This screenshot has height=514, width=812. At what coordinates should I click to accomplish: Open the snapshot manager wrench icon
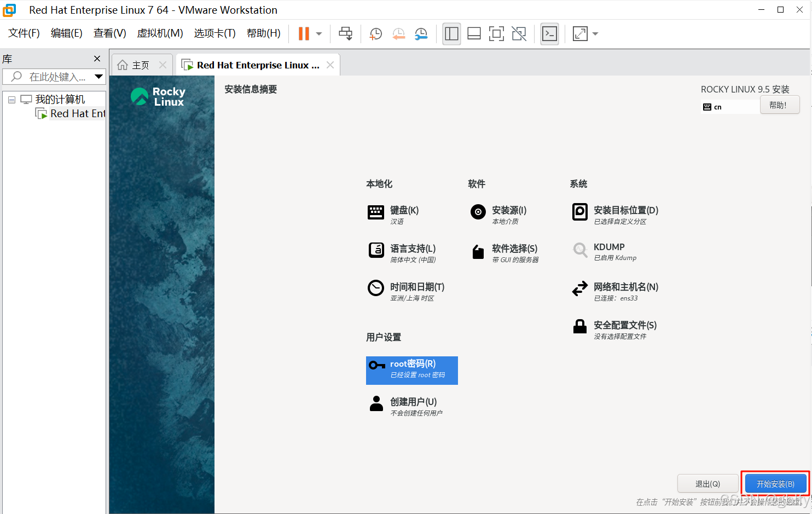(x=421, y=34)
